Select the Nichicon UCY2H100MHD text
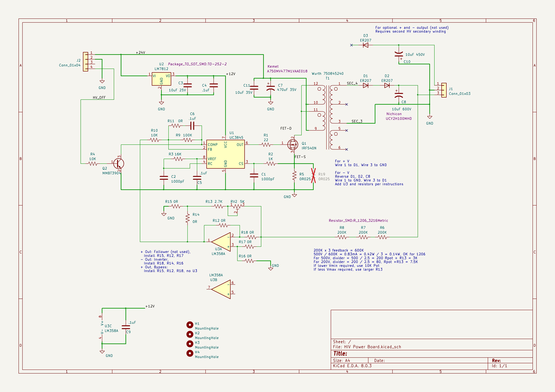This screenshot has width=555, height=392. [399, 116]
